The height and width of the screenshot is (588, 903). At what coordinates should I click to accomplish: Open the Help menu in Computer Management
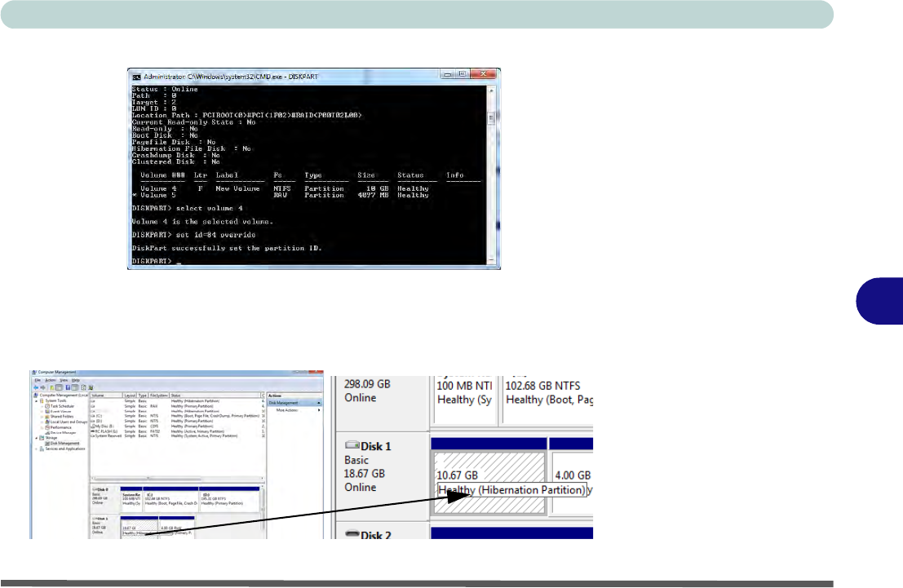click(x=75, y=380)
